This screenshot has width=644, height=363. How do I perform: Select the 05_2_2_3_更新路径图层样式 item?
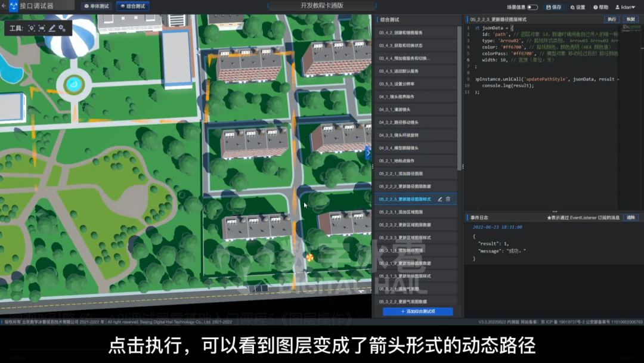tap(415, 199)
